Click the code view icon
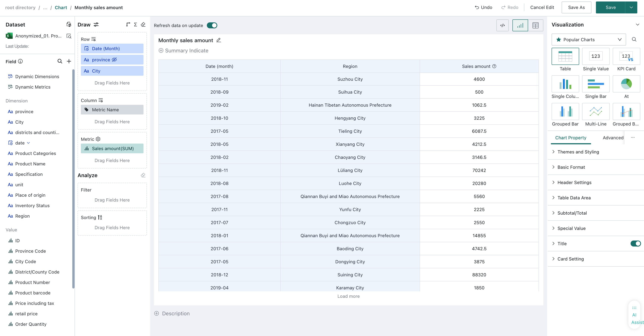 (502, 25)
